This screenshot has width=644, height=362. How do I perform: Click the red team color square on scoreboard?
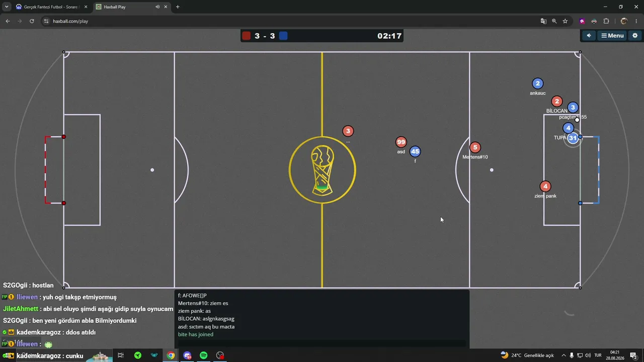click(246, 36)
